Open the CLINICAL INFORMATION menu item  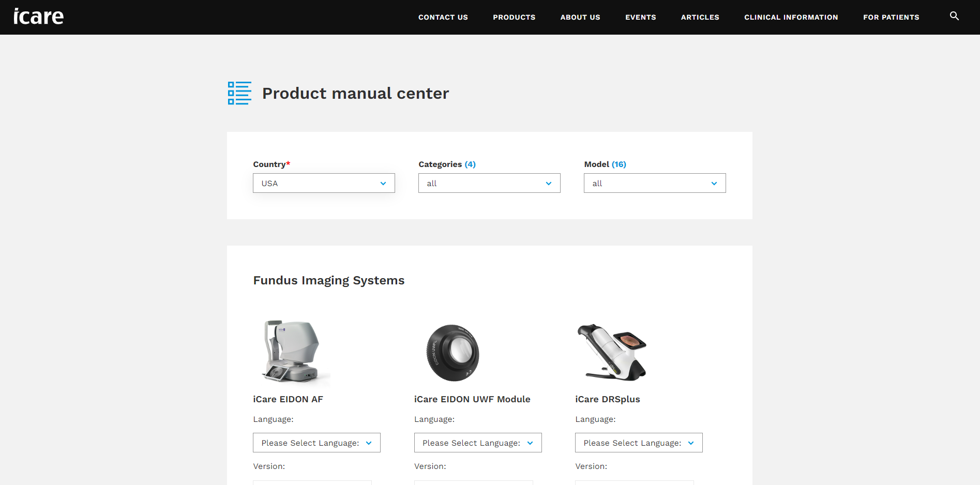[x=791, y=17]
